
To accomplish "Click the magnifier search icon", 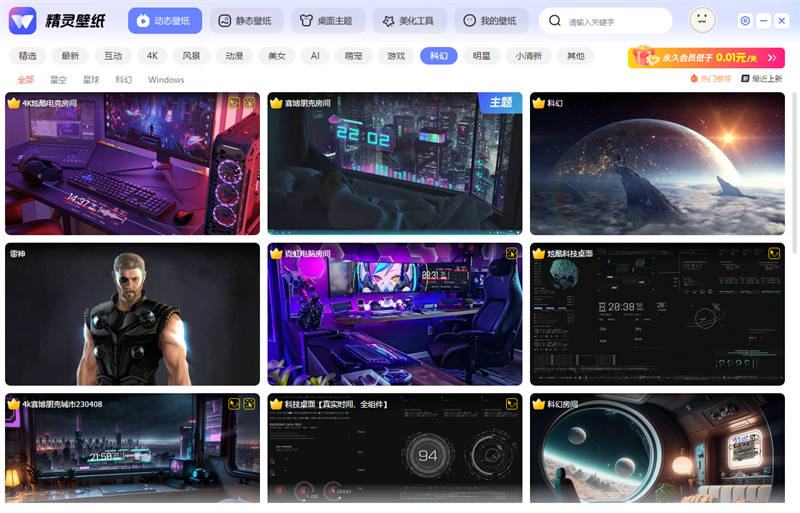I will coord(555,21).
